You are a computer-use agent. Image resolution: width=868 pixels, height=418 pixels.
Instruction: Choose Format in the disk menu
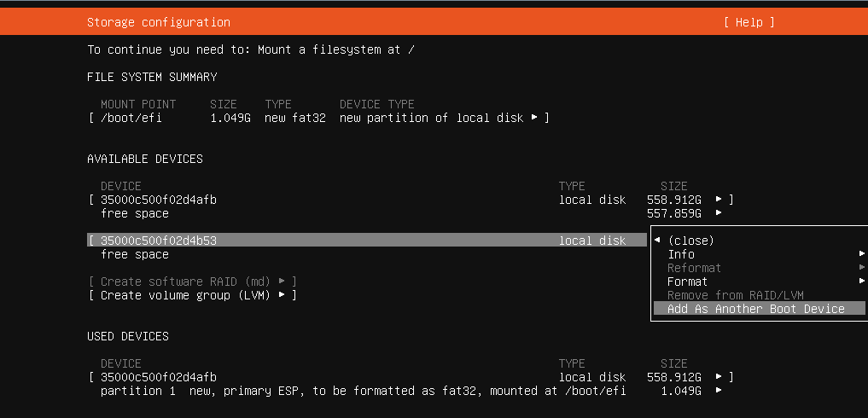pos(687,282)
